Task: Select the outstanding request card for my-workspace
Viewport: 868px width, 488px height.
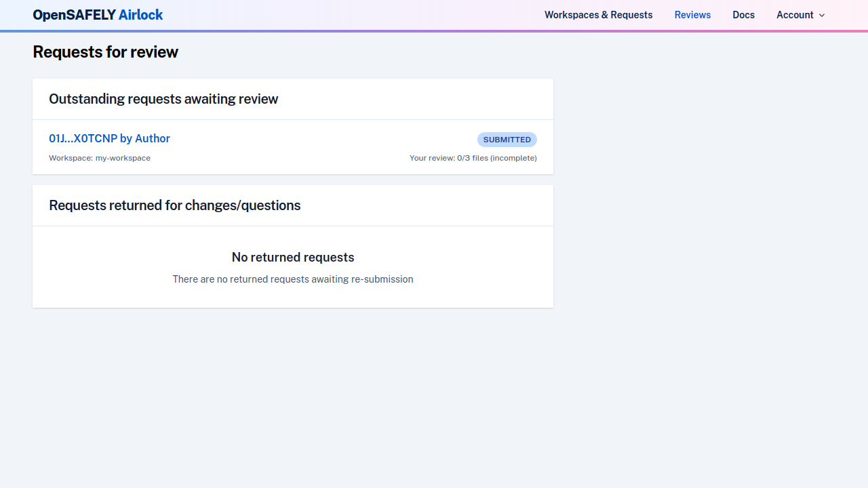Action: tap(292, 146)
